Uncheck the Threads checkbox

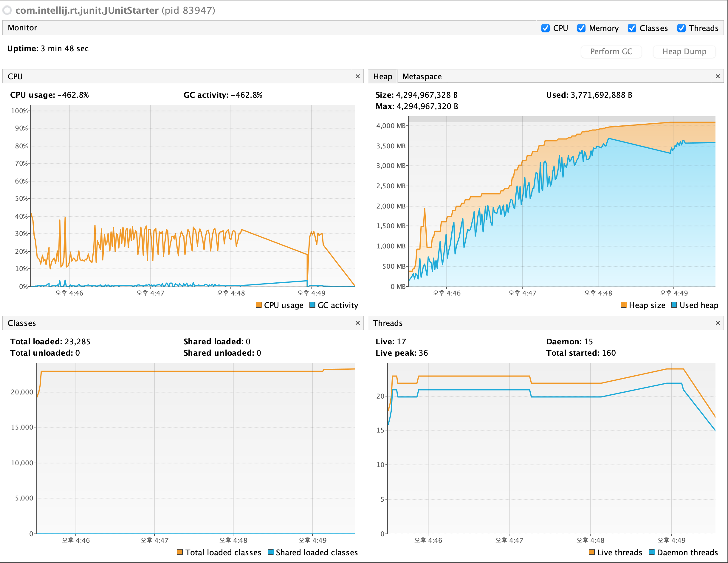point(681,28)
